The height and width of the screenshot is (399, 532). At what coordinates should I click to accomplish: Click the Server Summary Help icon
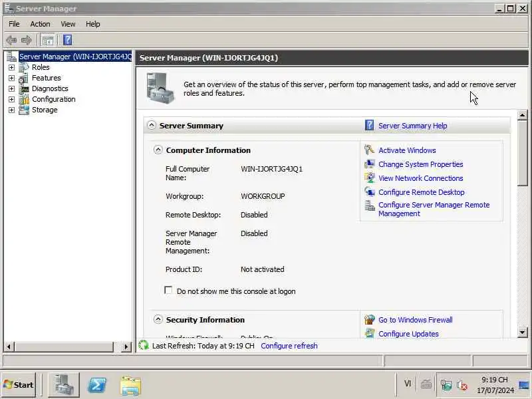(x=369, y=125)
